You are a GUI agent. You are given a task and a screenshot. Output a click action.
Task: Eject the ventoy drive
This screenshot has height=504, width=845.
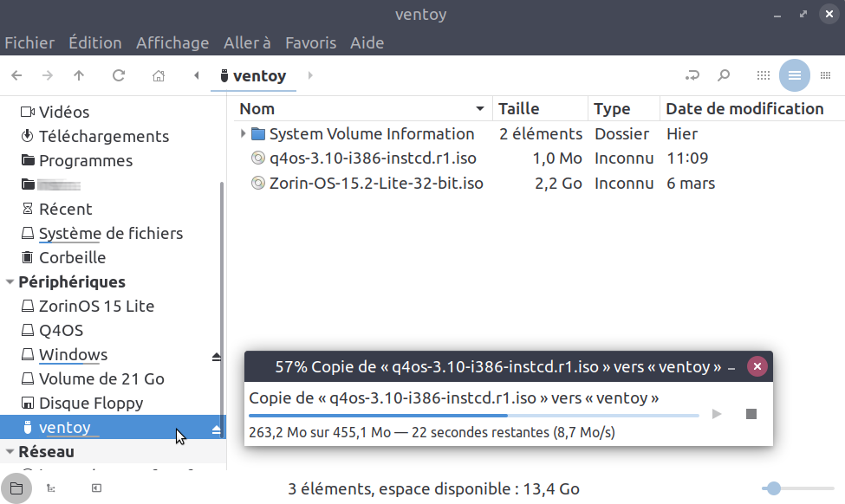(x=217, y=429)
